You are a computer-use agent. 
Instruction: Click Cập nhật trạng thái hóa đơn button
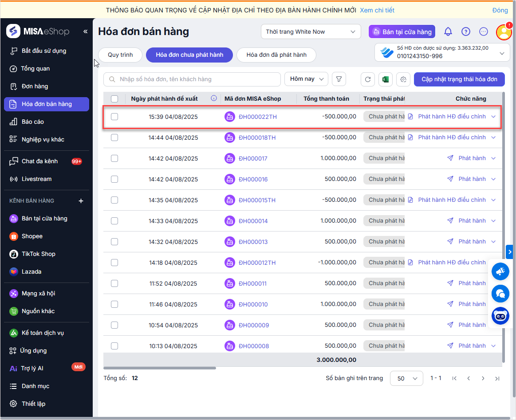coord(459,79)
